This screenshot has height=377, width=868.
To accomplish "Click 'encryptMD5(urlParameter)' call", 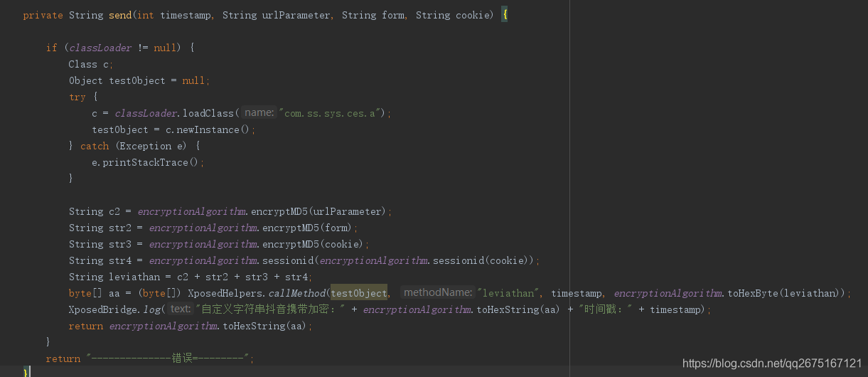I will (318, 211).
